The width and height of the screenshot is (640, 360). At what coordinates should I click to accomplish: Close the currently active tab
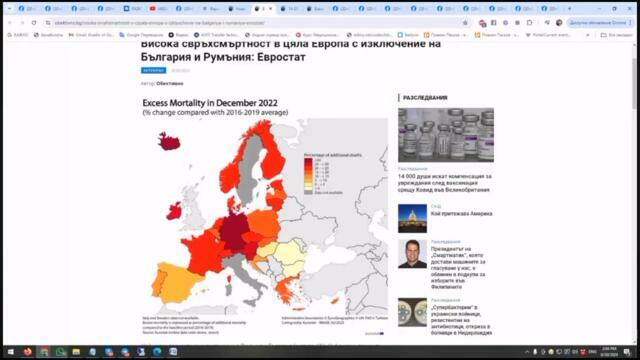pos(270,8)
